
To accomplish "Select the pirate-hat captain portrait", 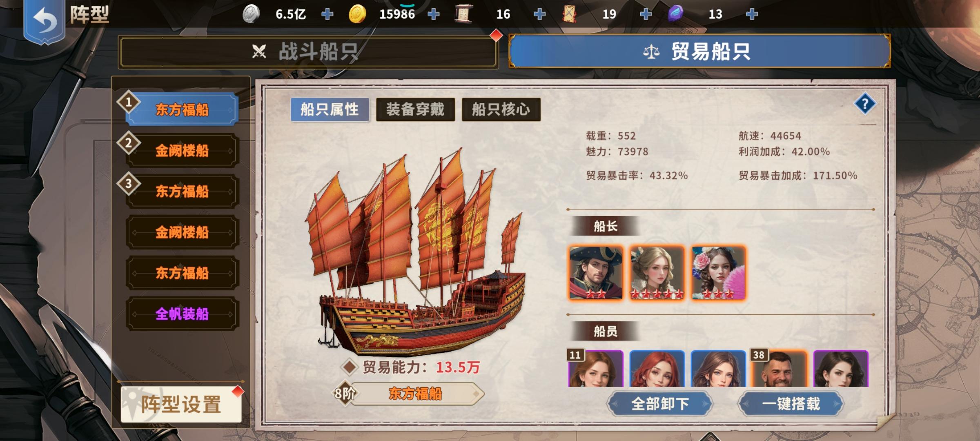I will point(596,273).
